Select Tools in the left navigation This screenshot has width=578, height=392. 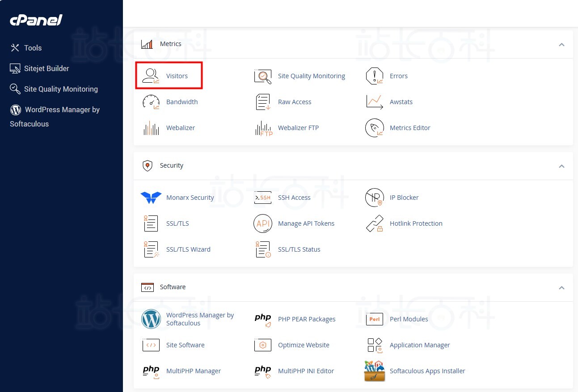point(26,48)
